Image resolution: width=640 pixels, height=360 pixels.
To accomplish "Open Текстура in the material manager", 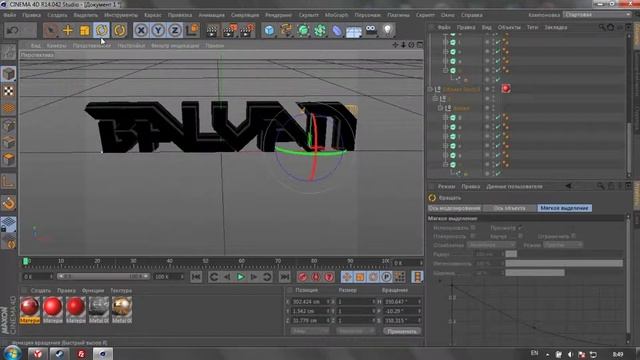I will (x=121, y=291).
